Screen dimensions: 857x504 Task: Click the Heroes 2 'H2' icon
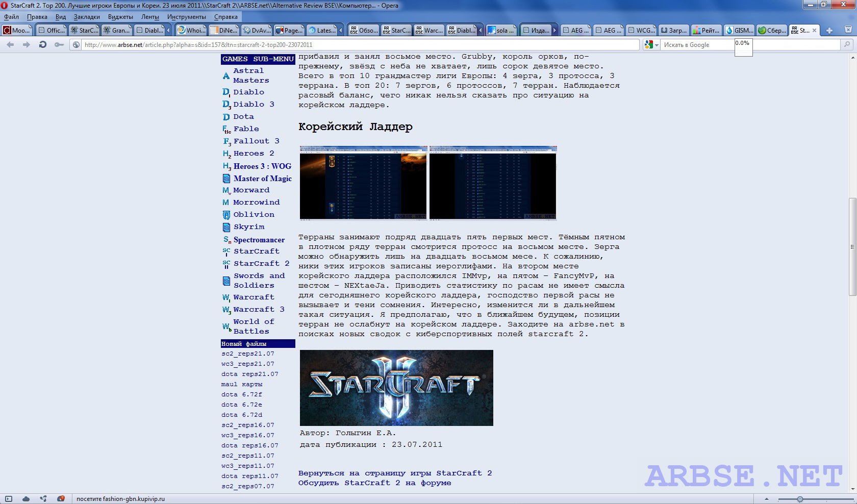pos(227,154)
